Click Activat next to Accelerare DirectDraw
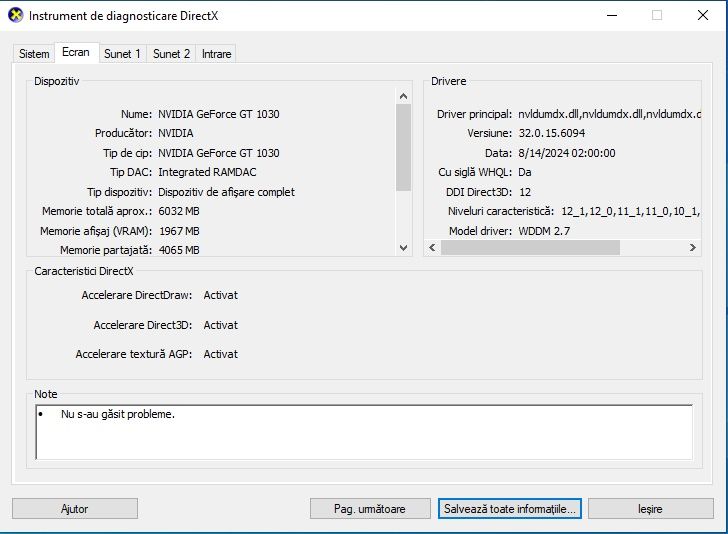The width and height of the screenshot is (728, 534). (221, 295)
